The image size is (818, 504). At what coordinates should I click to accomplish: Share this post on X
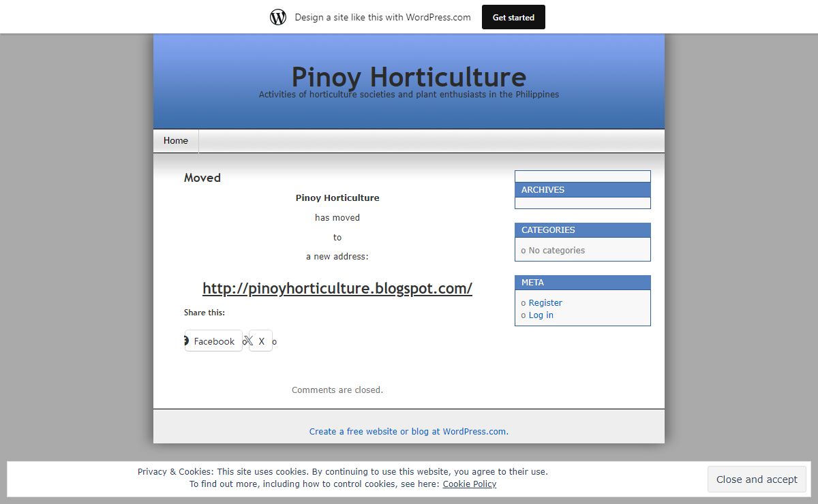tap(260, 341)
